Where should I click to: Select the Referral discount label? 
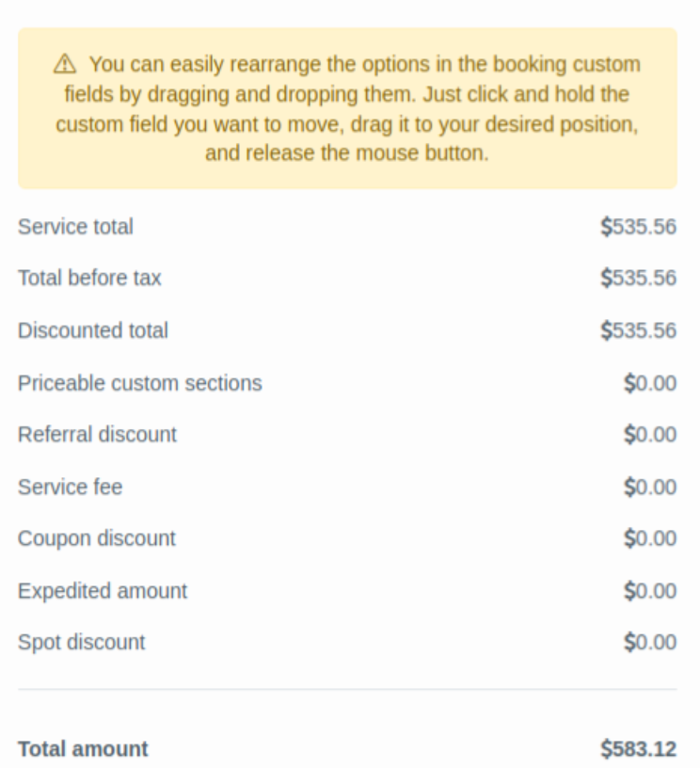click(x=97, y=435)
